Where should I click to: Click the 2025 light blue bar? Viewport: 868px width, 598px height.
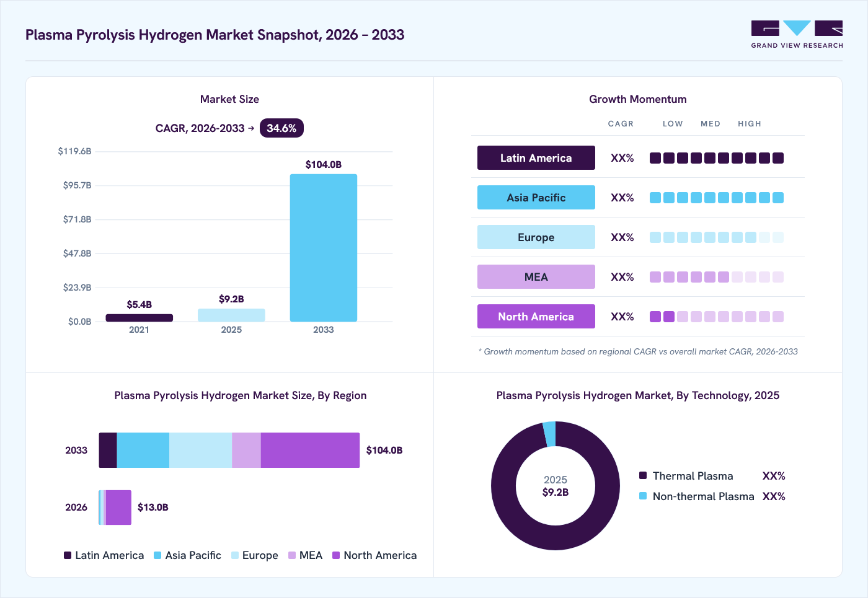pos(231,315)
